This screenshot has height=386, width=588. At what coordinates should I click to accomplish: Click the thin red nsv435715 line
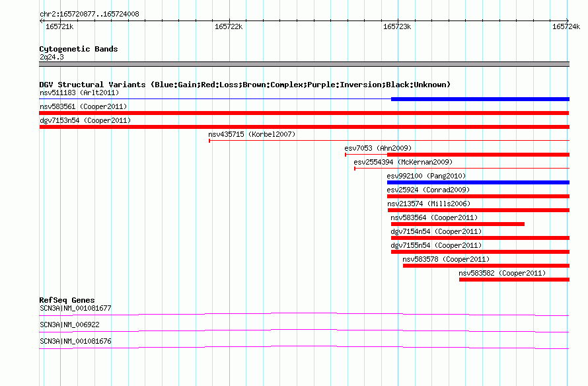389,141
